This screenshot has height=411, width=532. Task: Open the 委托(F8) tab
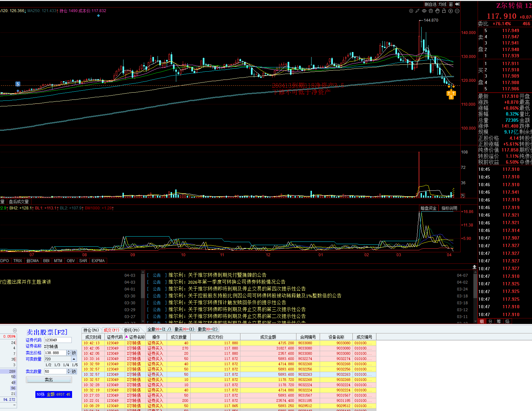click(x=132, y=330)
